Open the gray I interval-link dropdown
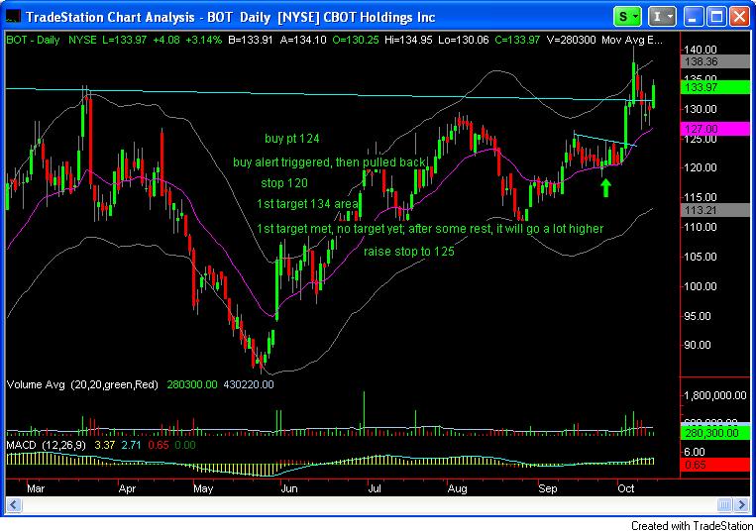 coord(662,17)
